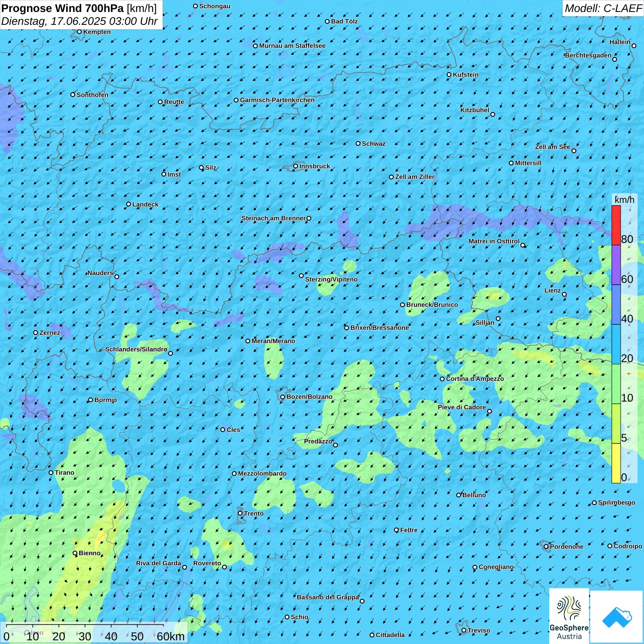Screen dimensions: 644x644
Task: Click the 'Steinach am Brenner' label
Action: (274, 218)
